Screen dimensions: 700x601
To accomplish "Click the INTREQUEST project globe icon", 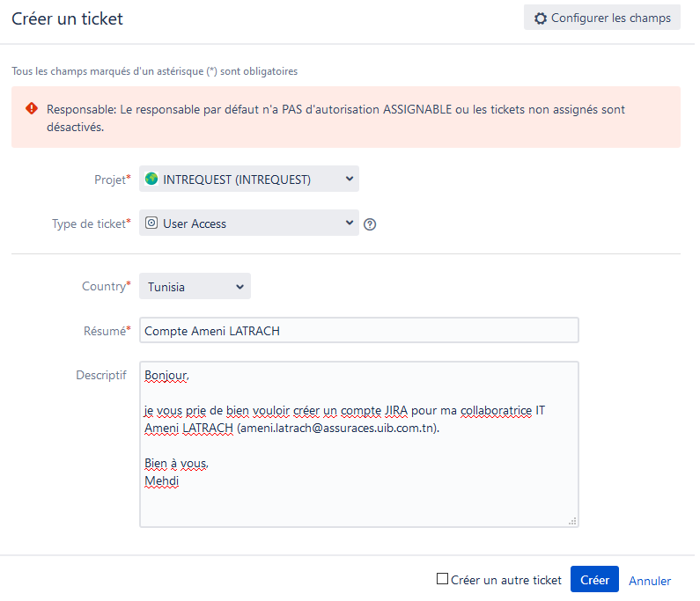I will pyautogui.click(x=151, y=179).
